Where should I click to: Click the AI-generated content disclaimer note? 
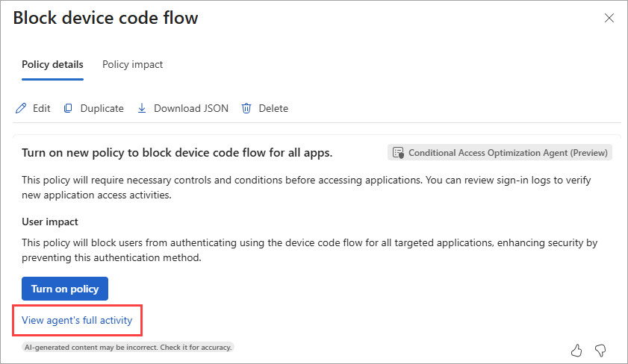pyautogui.click(x=128, y=347)
